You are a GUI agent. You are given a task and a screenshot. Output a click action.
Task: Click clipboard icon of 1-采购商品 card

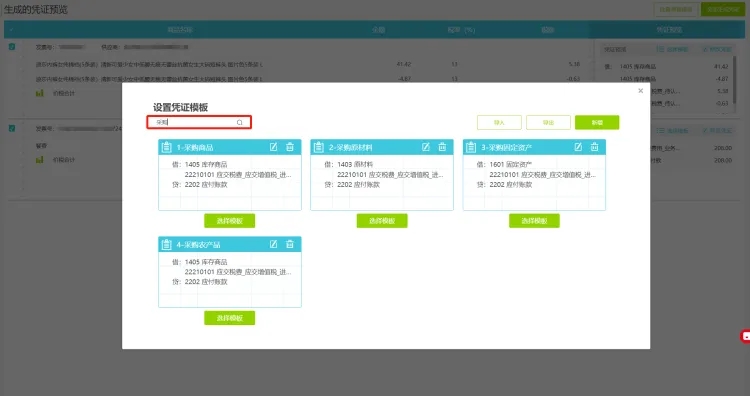(166, 147)
